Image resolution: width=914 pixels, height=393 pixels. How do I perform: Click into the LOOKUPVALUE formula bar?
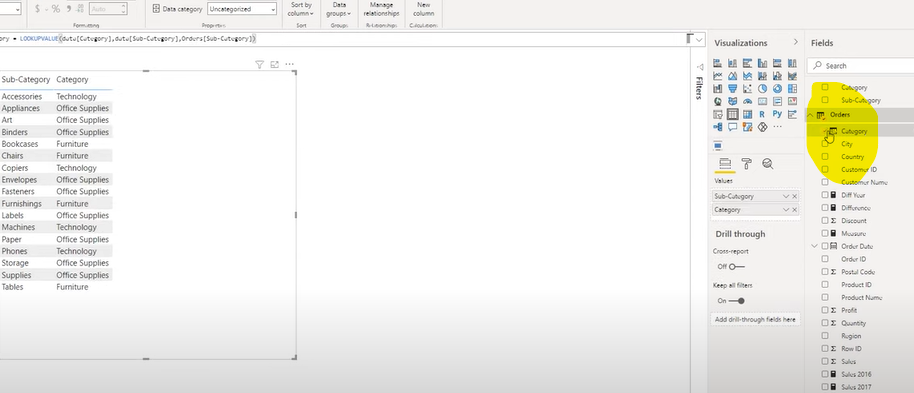pos(344,39)
